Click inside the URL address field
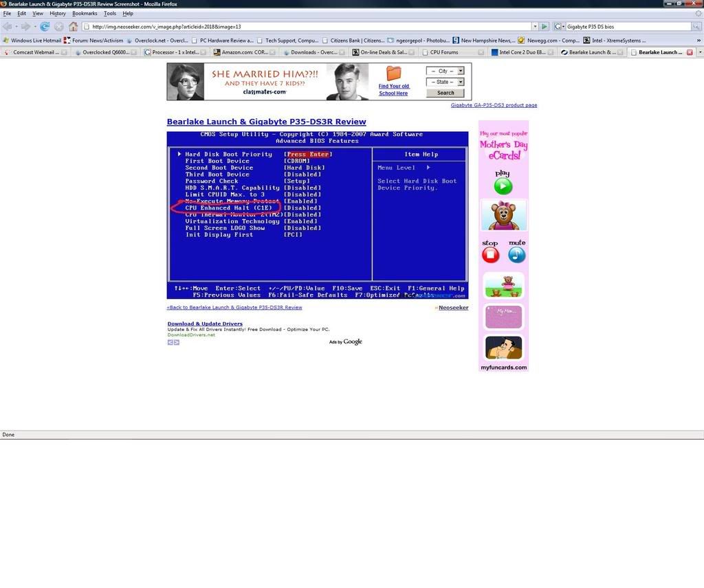The height and width of the screenshot is (588, 704). pyautogui.click(x=307, y=27)
